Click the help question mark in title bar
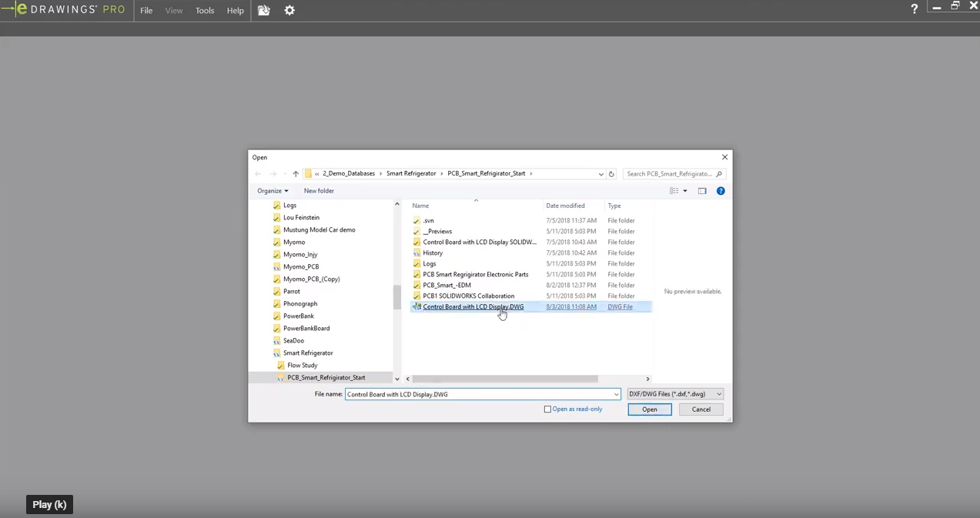 tap(914, 9)
